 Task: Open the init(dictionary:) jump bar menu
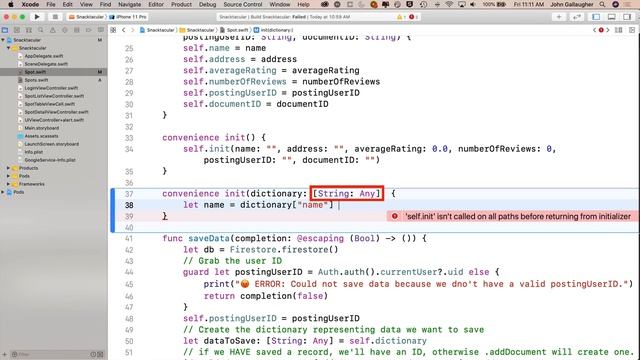[x=273, y=30]
